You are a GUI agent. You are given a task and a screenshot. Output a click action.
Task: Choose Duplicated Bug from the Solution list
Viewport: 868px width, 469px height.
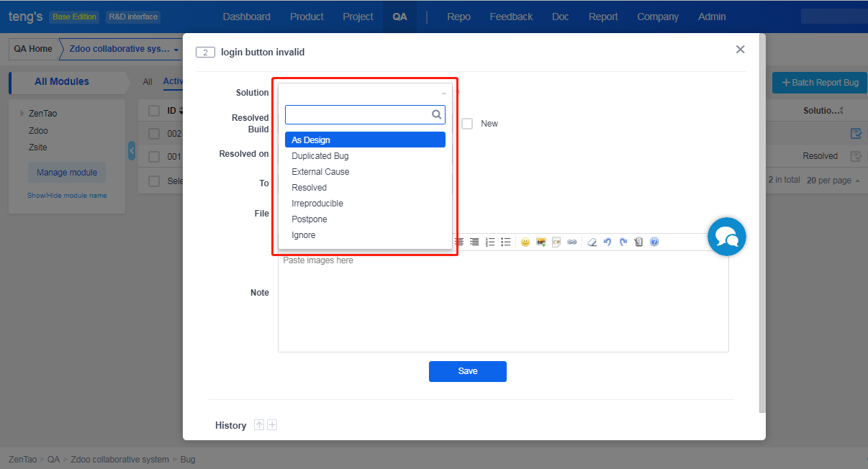[320, 156]
